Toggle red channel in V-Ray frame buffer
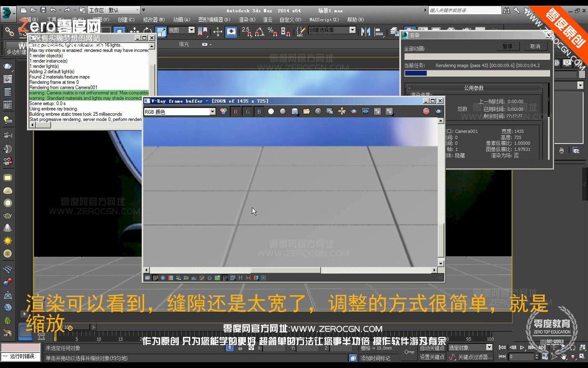 (236, 111)
